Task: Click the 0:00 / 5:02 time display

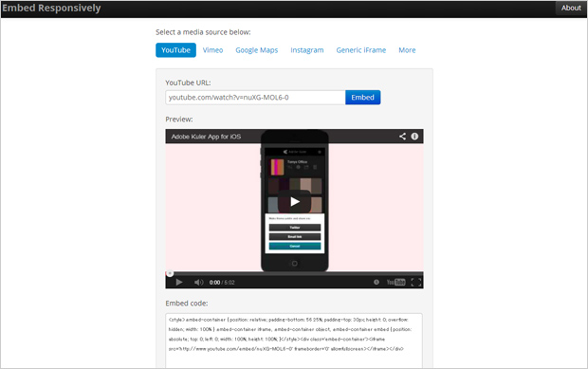Action: coord(222,283)
